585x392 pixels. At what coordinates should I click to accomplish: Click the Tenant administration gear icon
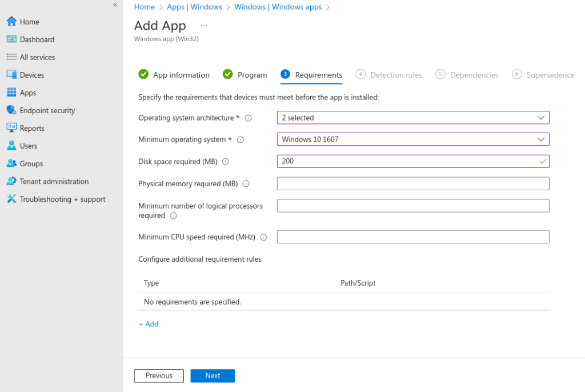tap(11, 181)
